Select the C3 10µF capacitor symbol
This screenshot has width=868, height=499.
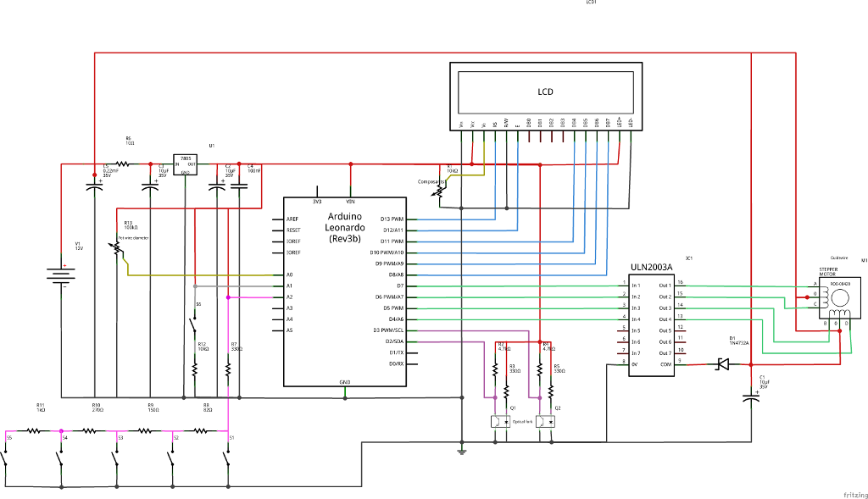coord(150,187)
